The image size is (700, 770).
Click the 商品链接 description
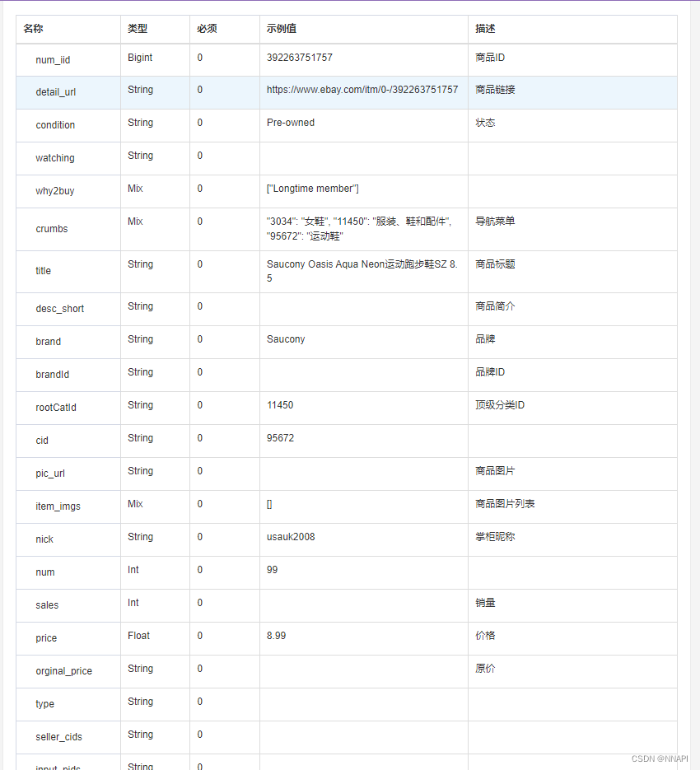point(495,90)
